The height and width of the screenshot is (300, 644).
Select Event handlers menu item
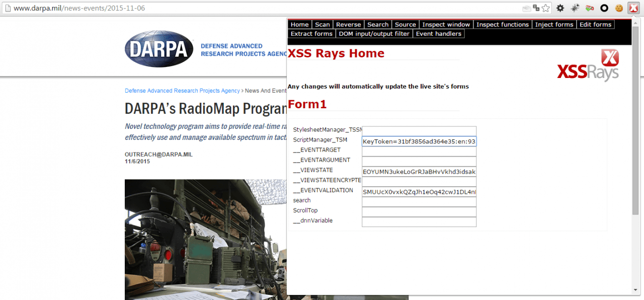point(438,34)
